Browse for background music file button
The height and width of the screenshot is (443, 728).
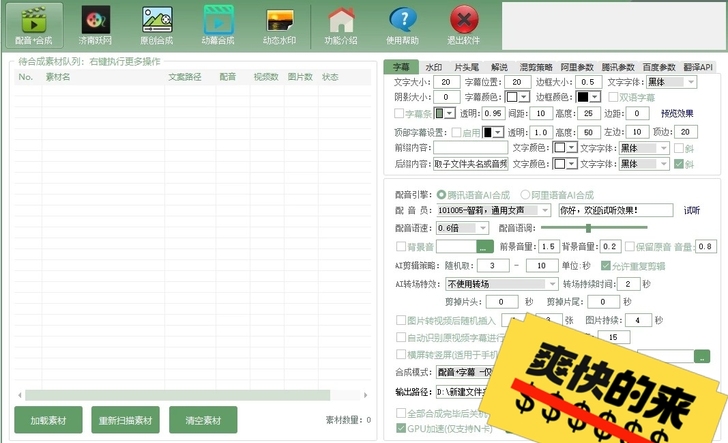point(485,247)
